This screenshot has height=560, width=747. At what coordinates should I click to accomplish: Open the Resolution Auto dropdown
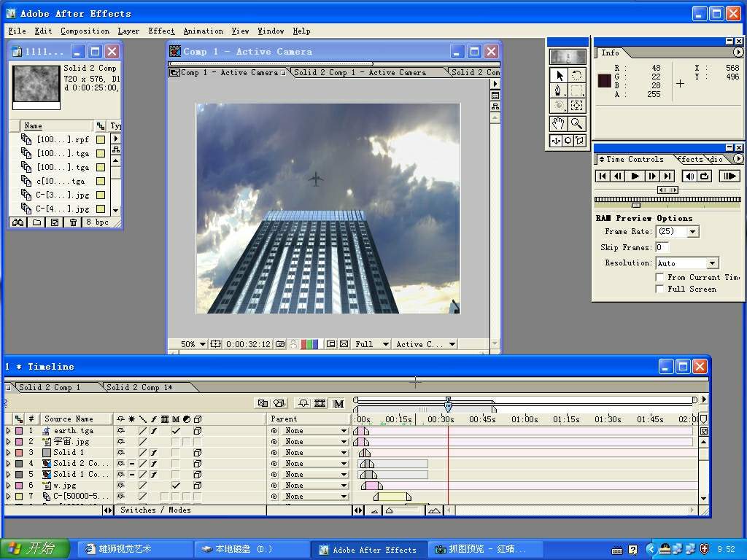click(712, 263)
